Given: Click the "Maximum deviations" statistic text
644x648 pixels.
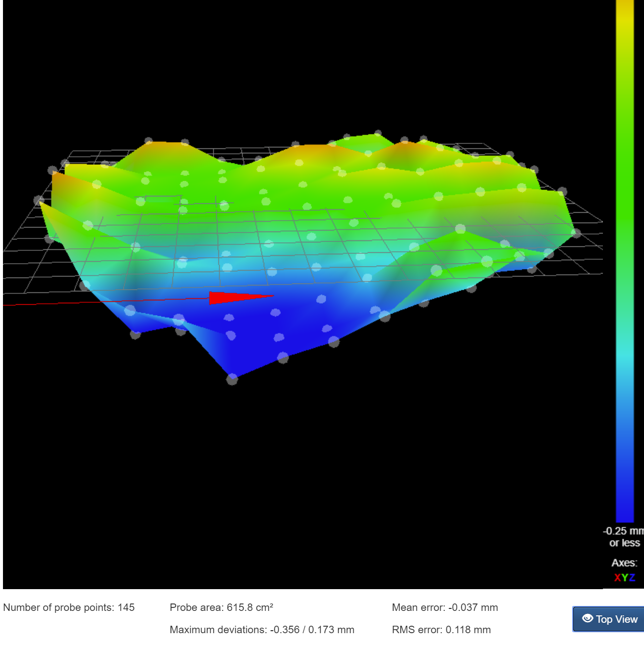Looking at the screenshot, I should pyautogui.click(x=262, y=630).
